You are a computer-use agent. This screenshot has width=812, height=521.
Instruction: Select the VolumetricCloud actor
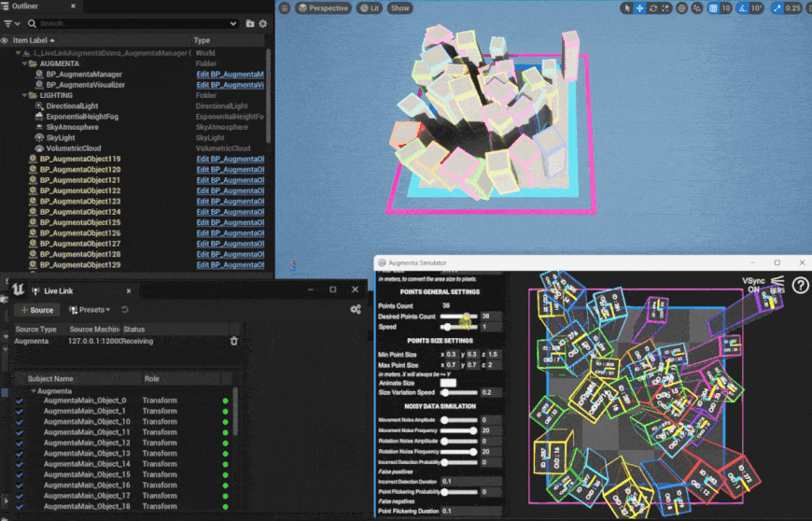(x=74, y=148)
